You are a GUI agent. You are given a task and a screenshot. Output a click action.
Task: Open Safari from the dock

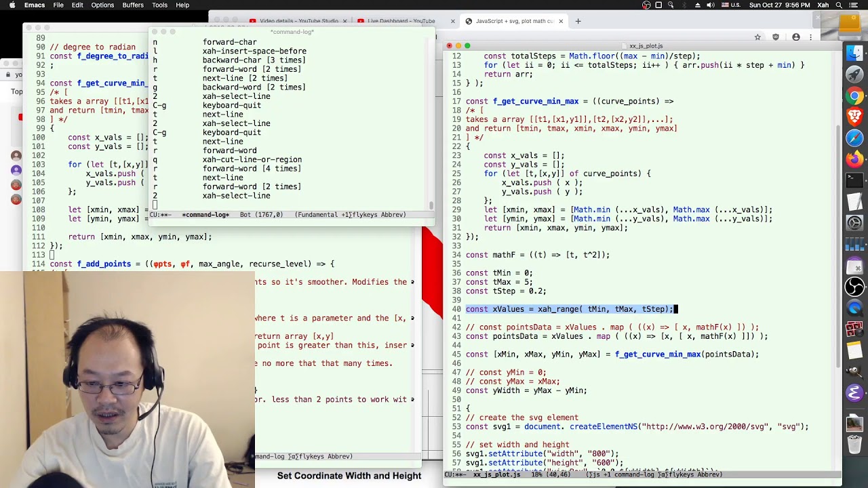click(x=854, y=138)
